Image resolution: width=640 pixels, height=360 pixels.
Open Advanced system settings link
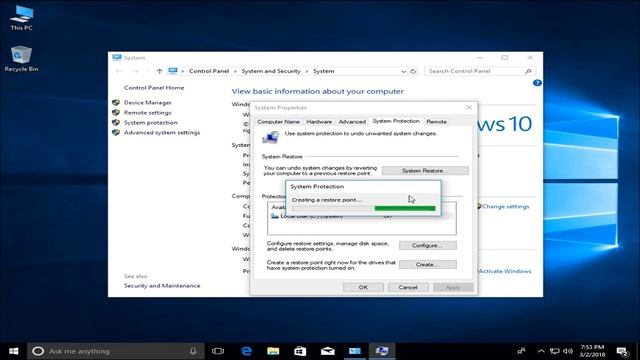162,133
